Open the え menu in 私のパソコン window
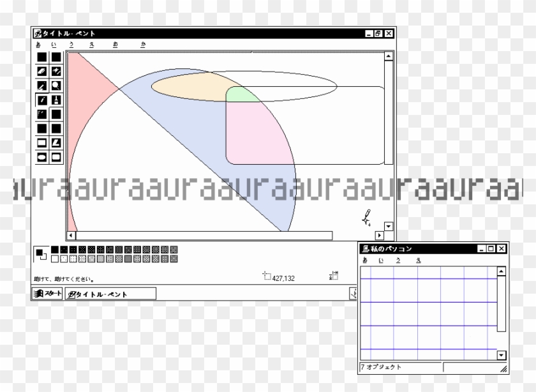Viewport: 536px width, 392px height. (419, 260)
